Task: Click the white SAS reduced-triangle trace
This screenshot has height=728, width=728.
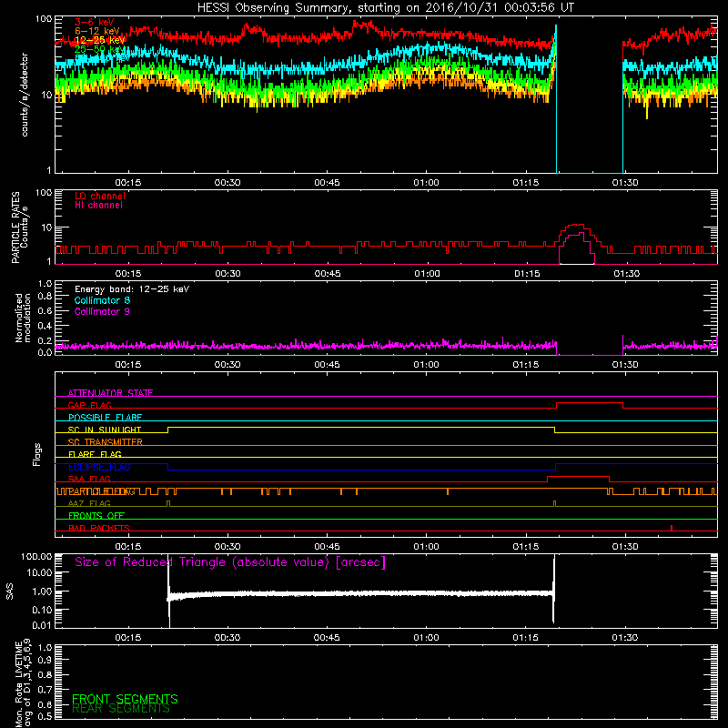Action: (x=360, y=594)
